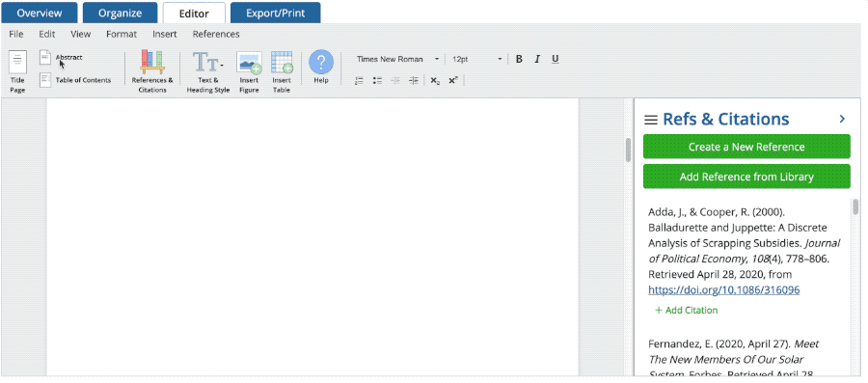Open the doi.org/10.1086/316096 link
The height and width of the screenshot is (383, 868).
tap(724, 290)
